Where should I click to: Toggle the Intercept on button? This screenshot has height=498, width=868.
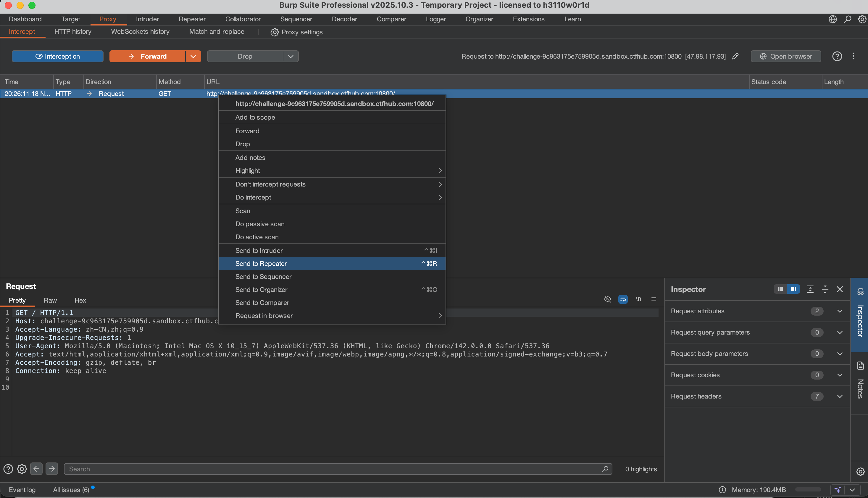[x=57, y=57]
